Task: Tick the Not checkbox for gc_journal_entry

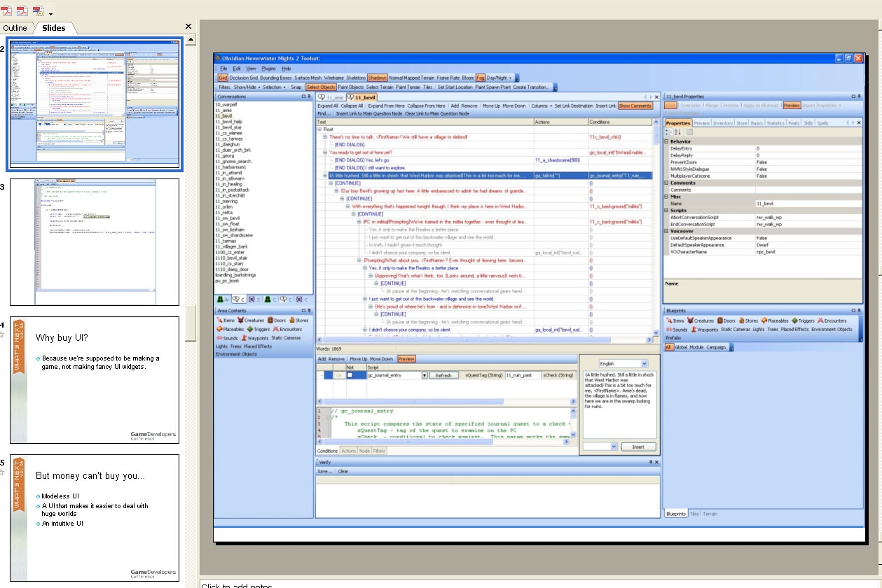Action: (350, 375)
